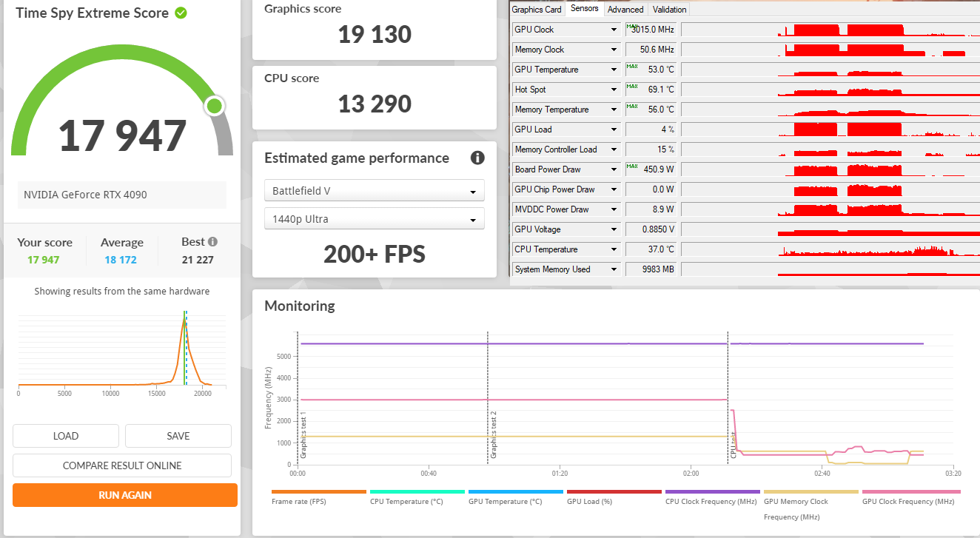Click the CPU score 13 290 value
980x538 pixels.
[x=375, y=104]
